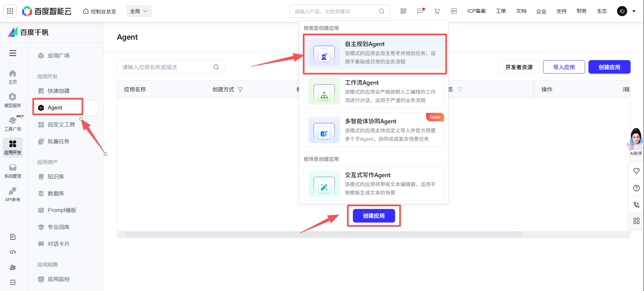Viewport: 644px width, 291px height.
Task: Open 应用监控 in the sidebar
Action: point(66,279)
